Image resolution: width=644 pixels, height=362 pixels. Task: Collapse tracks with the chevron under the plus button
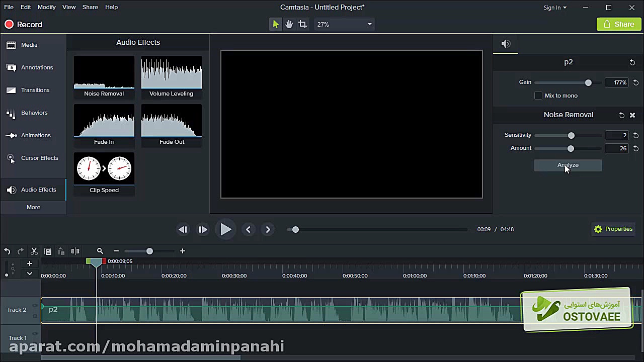30,273
